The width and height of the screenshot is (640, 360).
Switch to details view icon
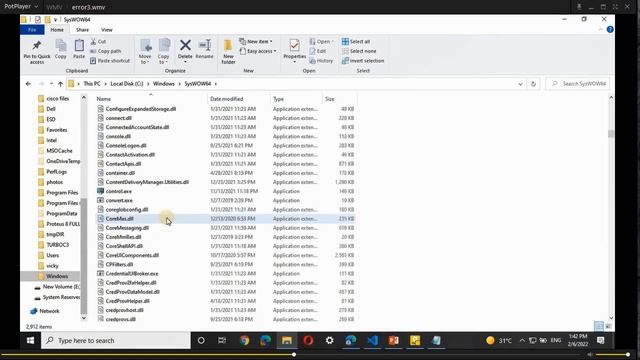click(598, 326)
